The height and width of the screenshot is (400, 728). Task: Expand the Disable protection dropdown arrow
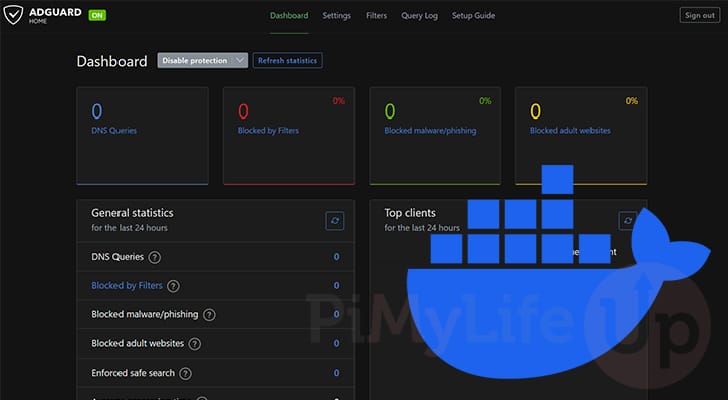240,60
